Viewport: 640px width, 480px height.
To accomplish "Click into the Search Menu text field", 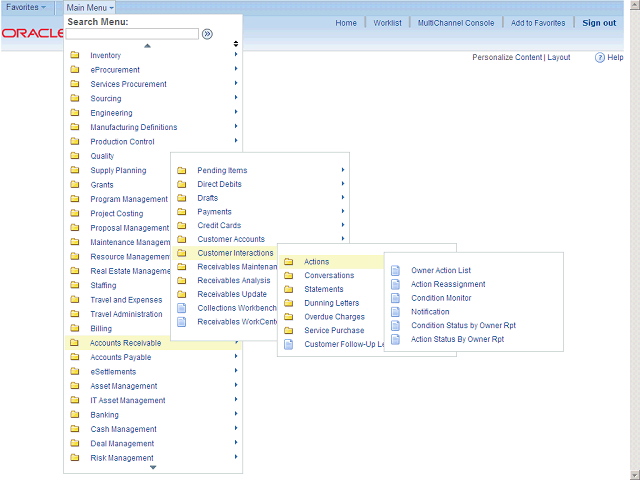I will (x=132, y=33).
